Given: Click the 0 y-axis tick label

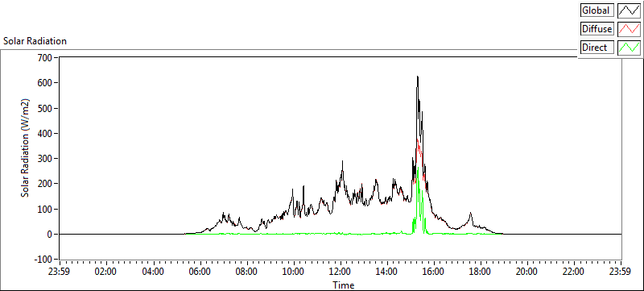Looking at the screenshot, I should coord(51,235).
